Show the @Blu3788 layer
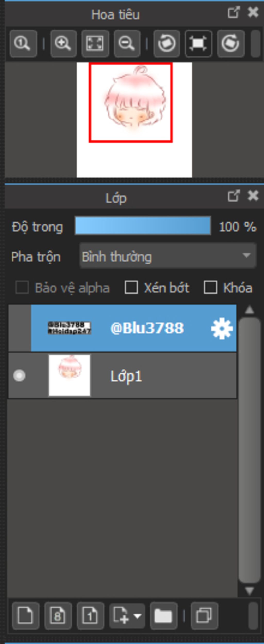264x644 pixels. pyautogui.click(x=20, y=328)
